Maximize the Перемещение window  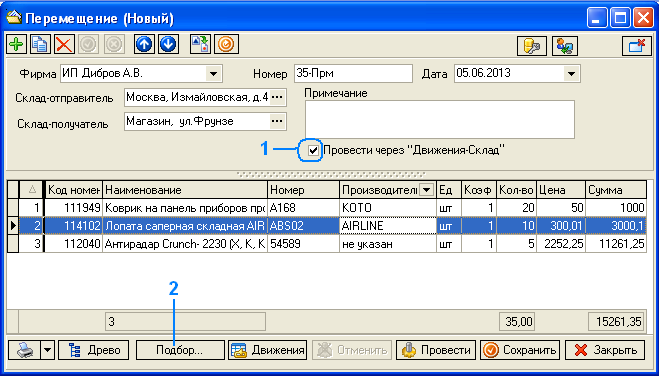620,18
